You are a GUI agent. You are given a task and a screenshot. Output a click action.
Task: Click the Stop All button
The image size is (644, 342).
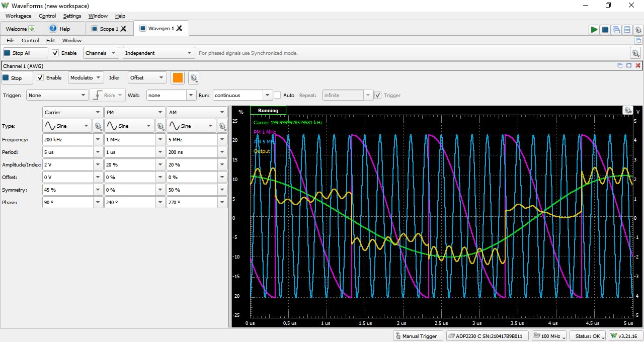click(x=25, y=53)
